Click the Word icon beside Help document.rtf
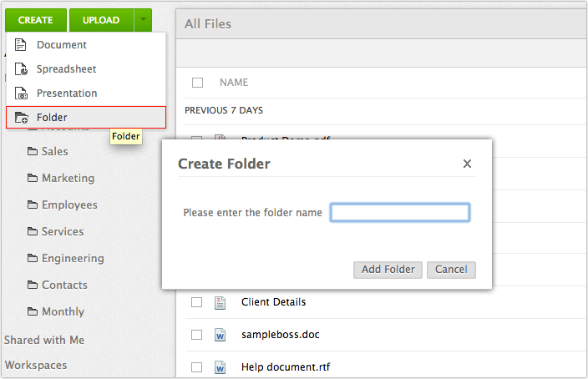 220,367
